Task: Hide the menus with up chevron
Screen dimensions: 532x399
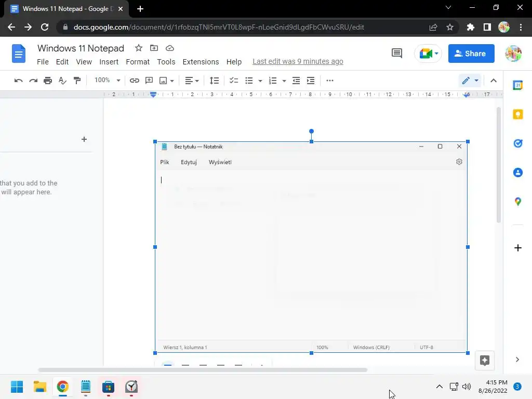Action: click(x=494, y=81)
